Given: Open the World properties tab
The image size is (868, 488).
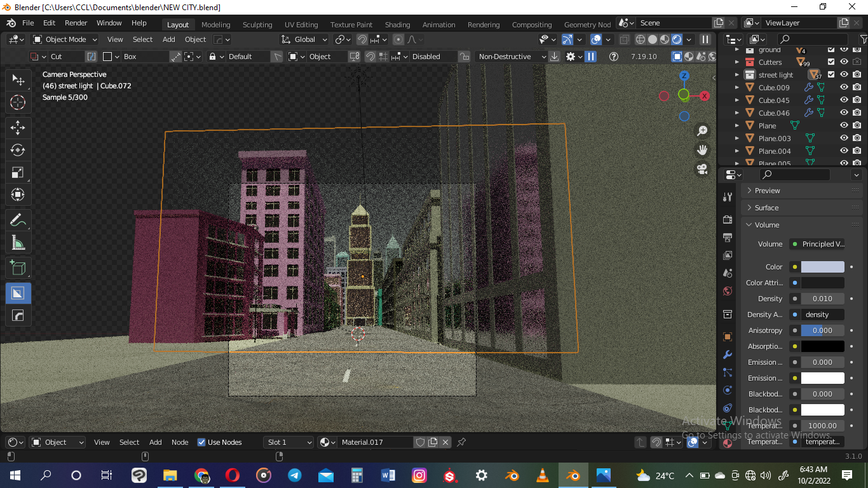Looking at the screenshot, I should pos(728,291).
